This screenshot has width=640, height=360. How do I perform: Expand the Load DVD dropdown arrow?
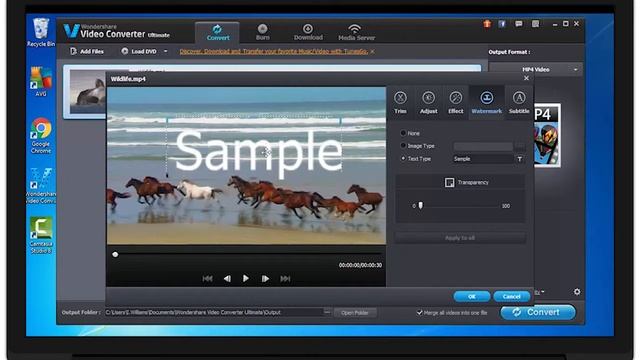(x=165, y=51)
